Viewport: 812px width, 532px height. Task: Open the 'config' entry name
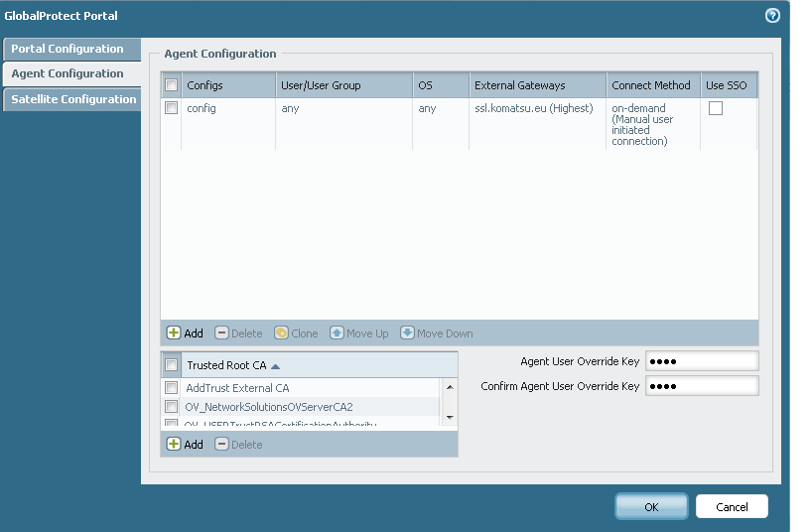[x=202, y=108]
